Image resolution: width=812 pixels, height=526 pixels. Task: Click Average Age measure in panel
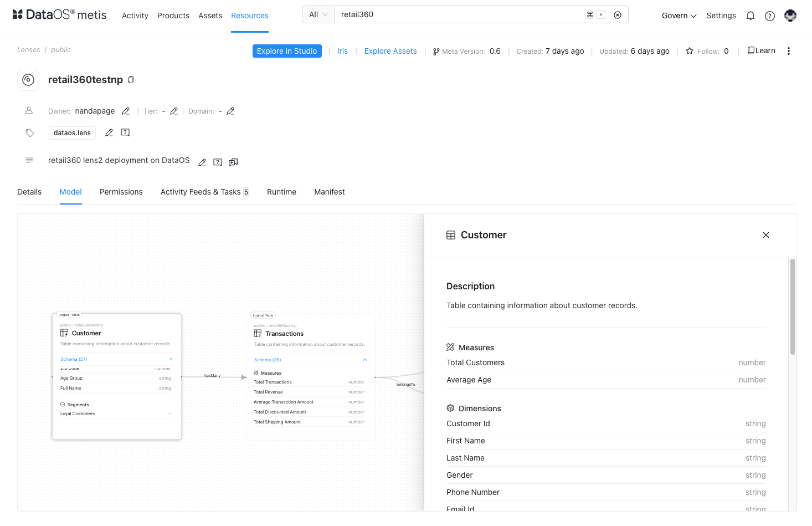pos(606,380)
